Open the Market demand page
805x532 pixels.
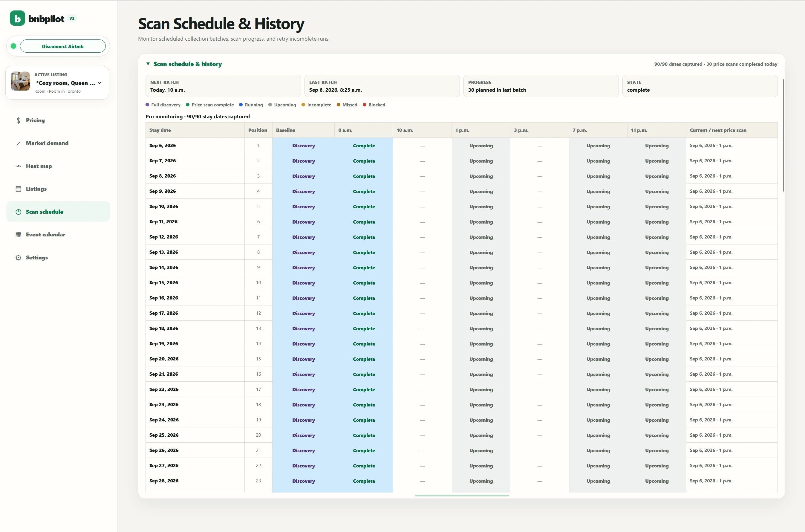[58, 143]
